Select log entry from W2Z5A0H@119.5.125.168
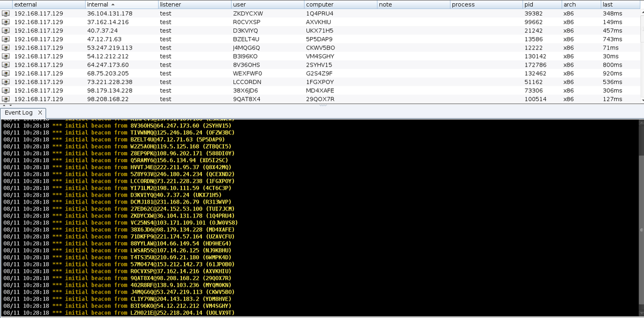644x318 pixels. [117, 147]
